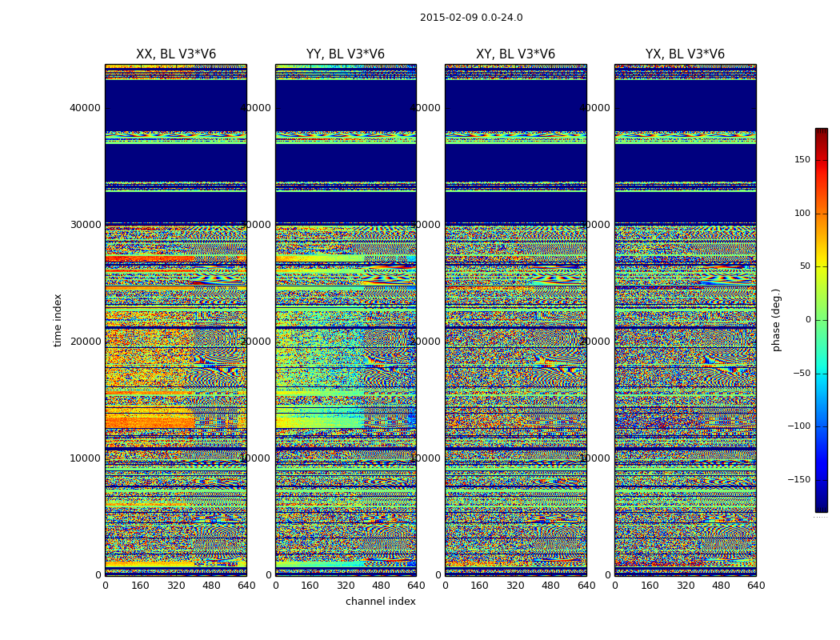Select the XX, BL V3*V6 subplot title
This screenshot has height=640, width=840.
pyautogui.click(x=176, y=54)
